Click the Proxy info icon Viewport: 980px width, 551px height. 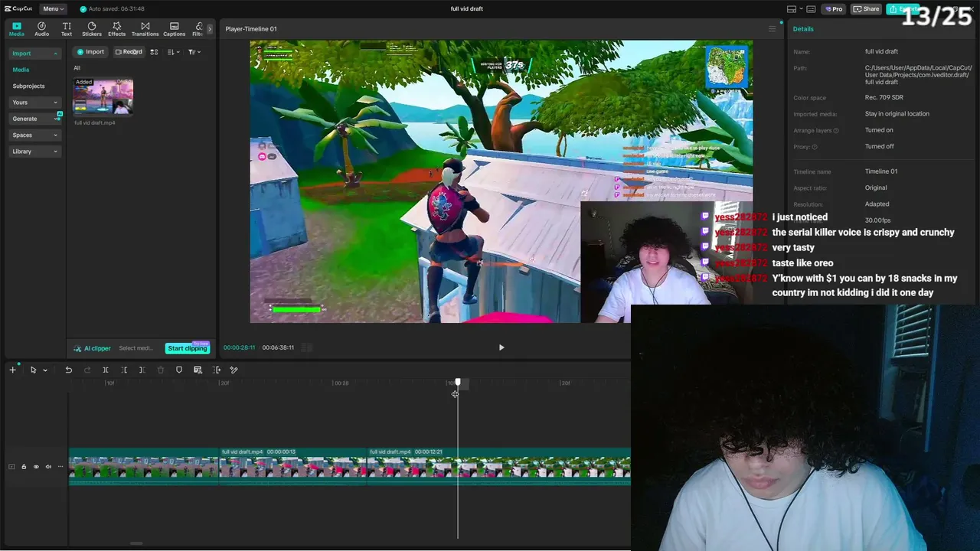tap(815, 147)
